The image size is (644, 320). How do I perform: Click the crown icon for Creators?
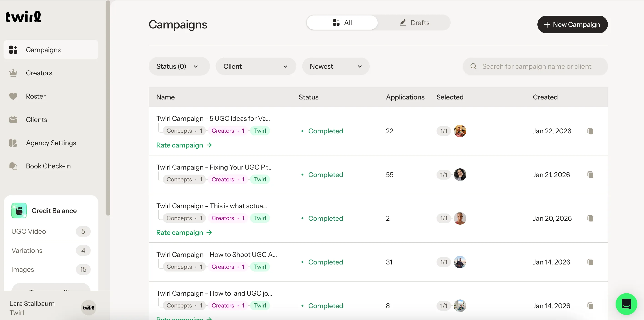pos(13,73)
